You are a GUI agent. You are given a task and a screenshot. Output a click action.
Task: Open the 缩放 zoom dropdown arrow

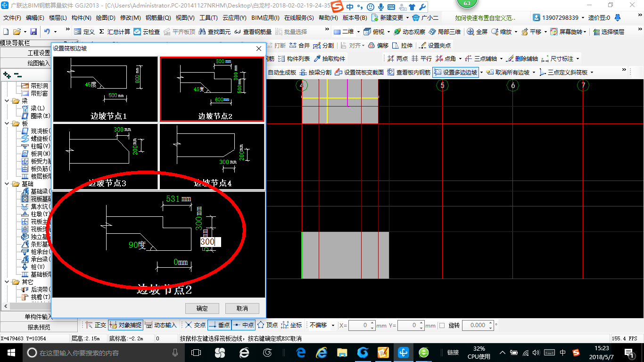coord(516,32)
